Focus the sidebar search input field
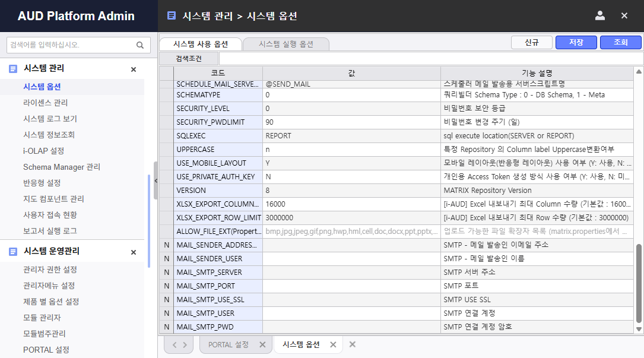The height and width of the screenshot is (358, 644). tap(71, 45)
